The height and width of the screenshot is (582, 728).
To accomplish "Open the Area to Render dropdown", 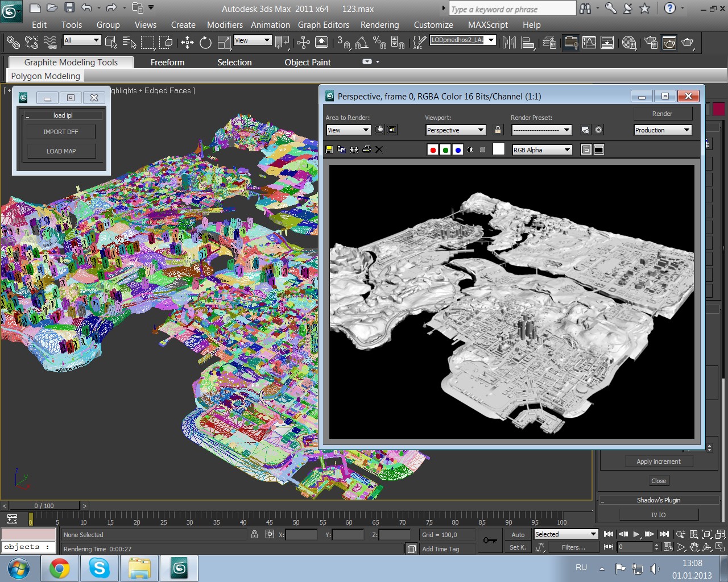I will coord(348,130).
